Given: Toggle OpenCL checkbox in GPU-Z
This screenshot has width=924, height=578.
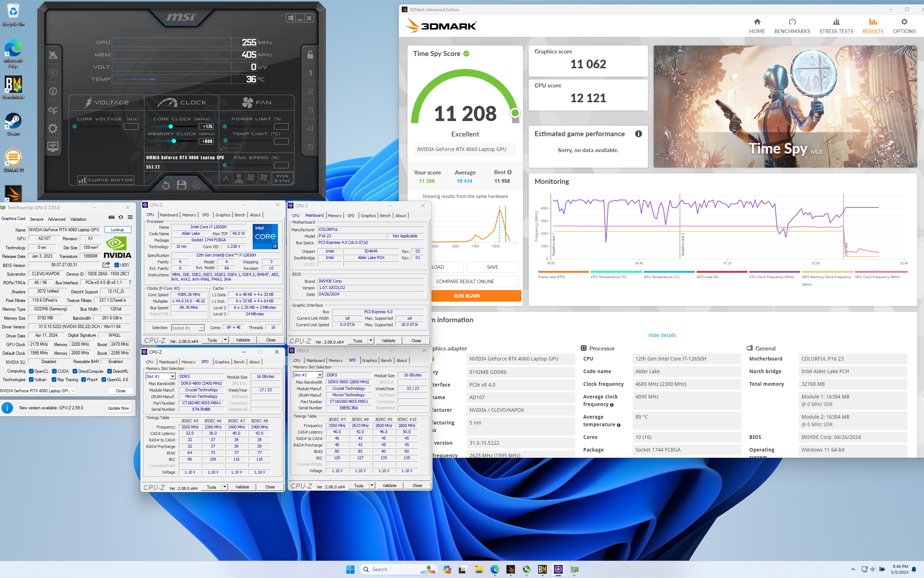Looking at the screenshot, I should click(31, 371).
